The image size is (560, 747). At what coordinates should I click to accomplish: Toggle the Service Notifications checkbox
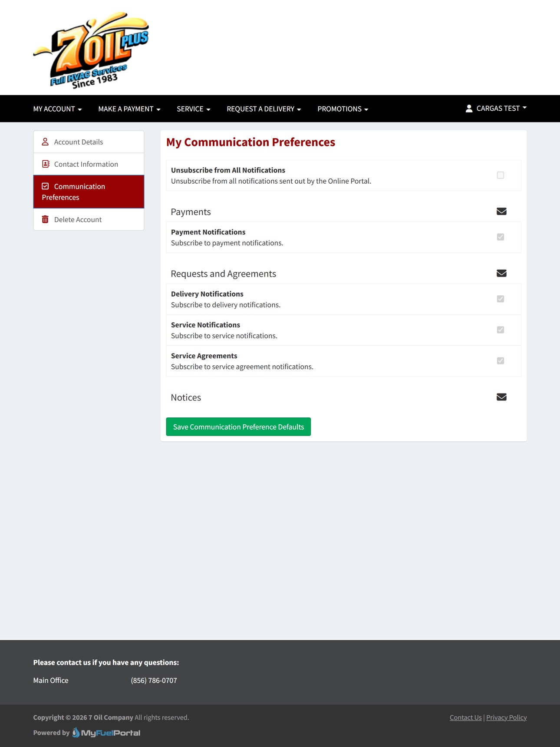pos(501,330)
